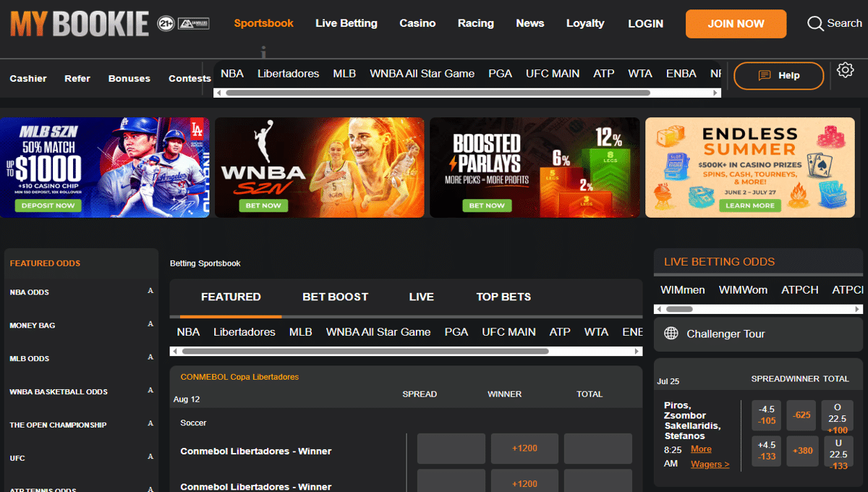This screenshot has height=492, width=868.
Task: Select the TOP BETS tab
Action: (503, 297)
